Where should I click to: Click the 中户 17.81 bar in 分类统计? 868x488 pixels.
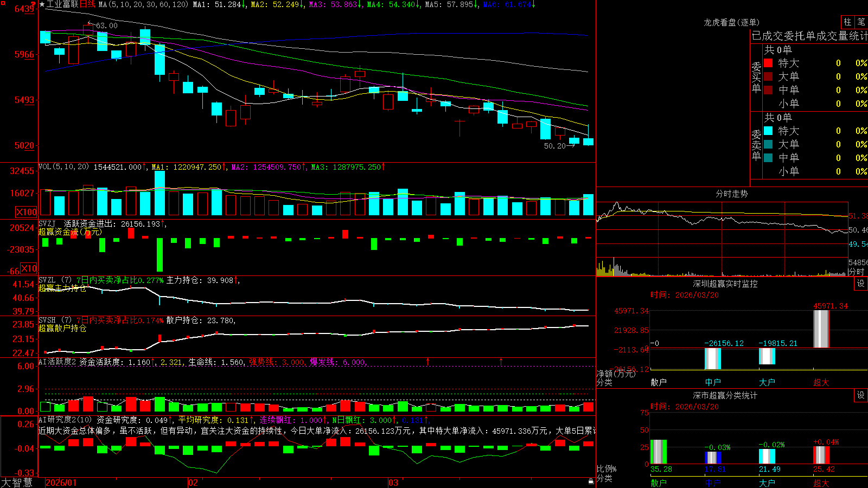[x=713, y=458]
